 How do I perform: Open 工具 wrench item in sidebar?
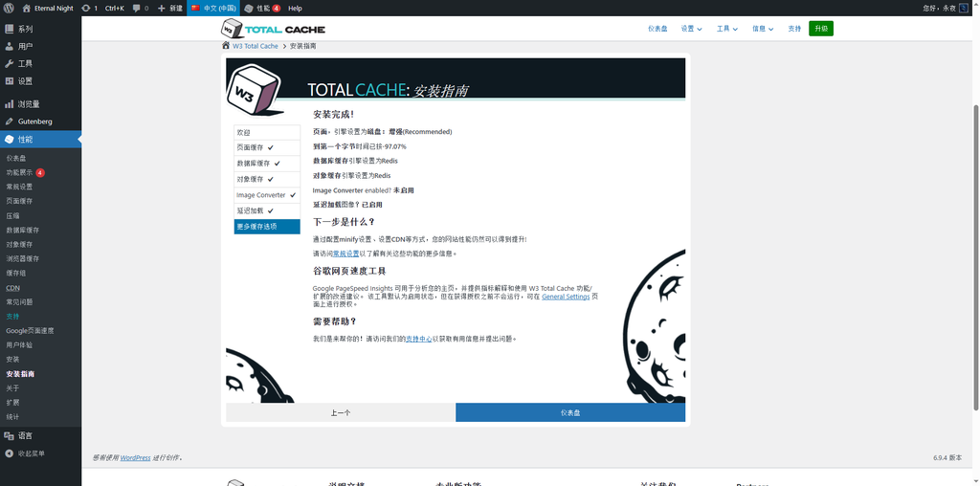click(x=40, y=64)
